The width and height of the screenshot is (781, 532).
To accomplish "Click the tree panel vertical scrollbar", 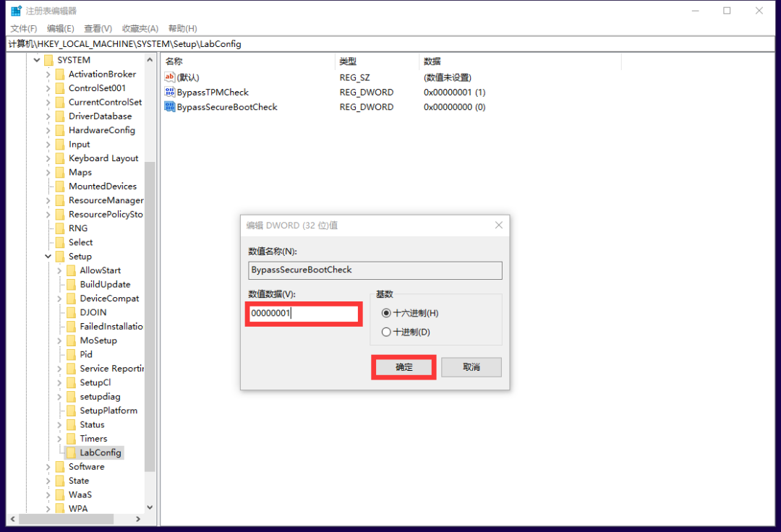I will tap(150, 289).
